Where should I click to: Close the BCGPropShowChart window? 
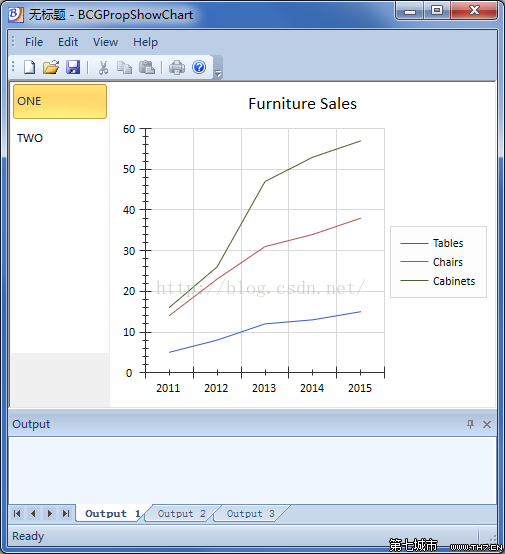(x=474, y=11)
